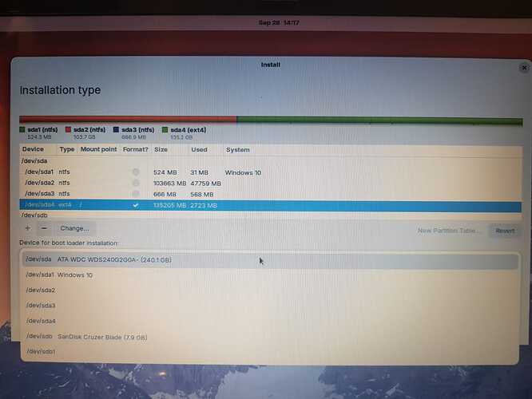Viewport: 532px width, 399px height.
Task: Click the green sda4 ext4 legend swatch
Action: 165,129
